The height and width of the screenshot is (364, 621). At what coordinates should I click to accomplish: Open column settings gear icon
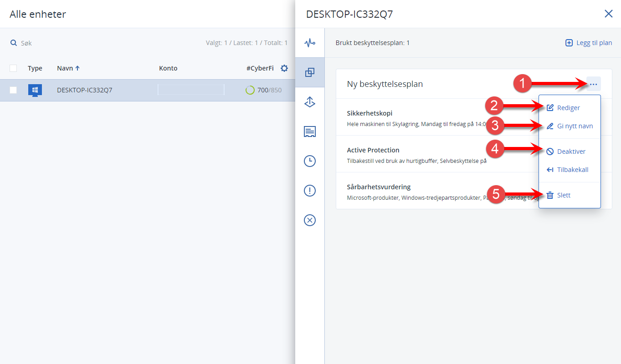[x=284, y=68]
